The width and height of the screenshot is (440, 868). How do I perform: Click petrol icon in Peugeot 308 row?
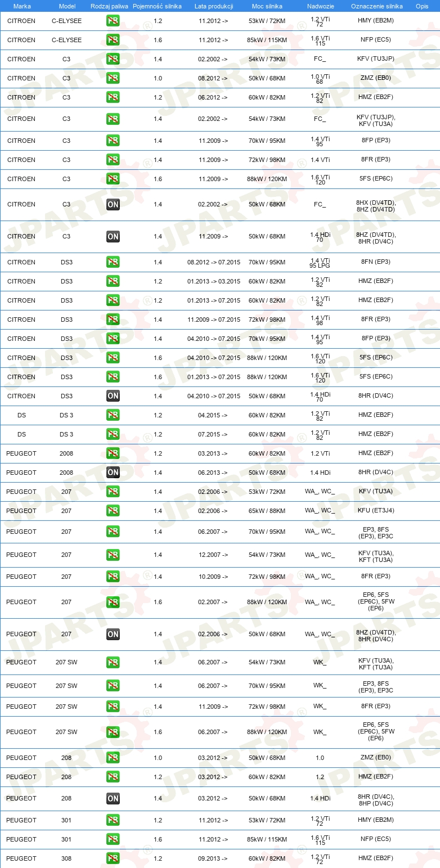point(113,858)
